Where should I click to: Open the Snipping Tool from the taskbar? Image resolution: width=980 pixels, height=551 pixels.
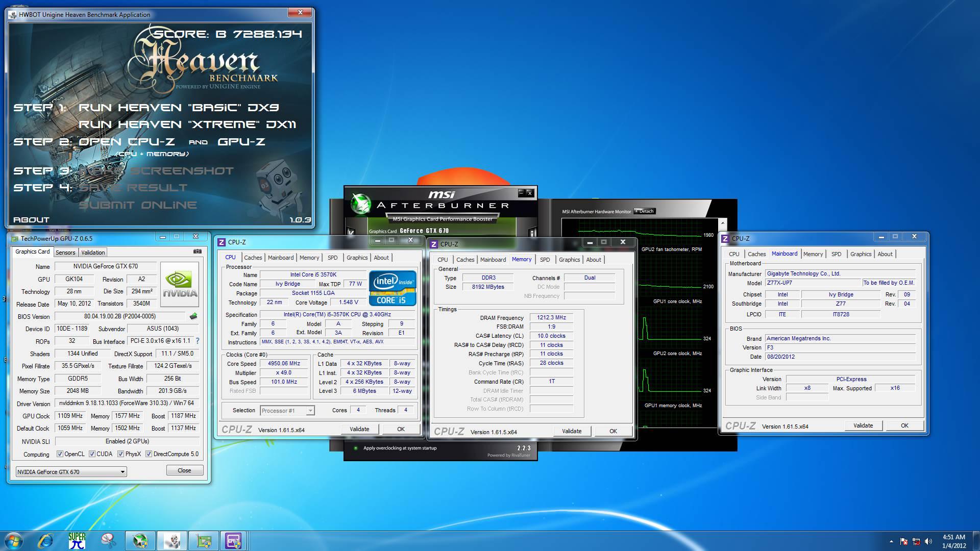pyautogui.click(x=108, y=541)
